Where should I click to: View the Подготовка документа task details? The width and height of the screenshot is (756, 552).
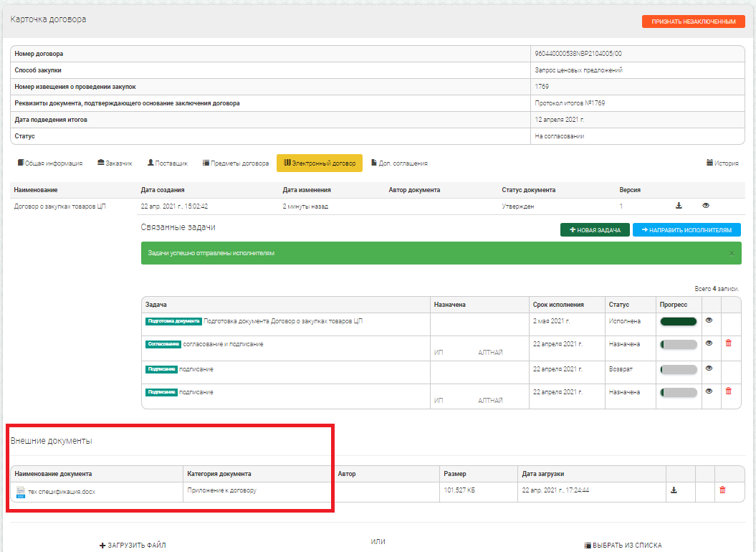pyautogui.click(x=709, y=320)
